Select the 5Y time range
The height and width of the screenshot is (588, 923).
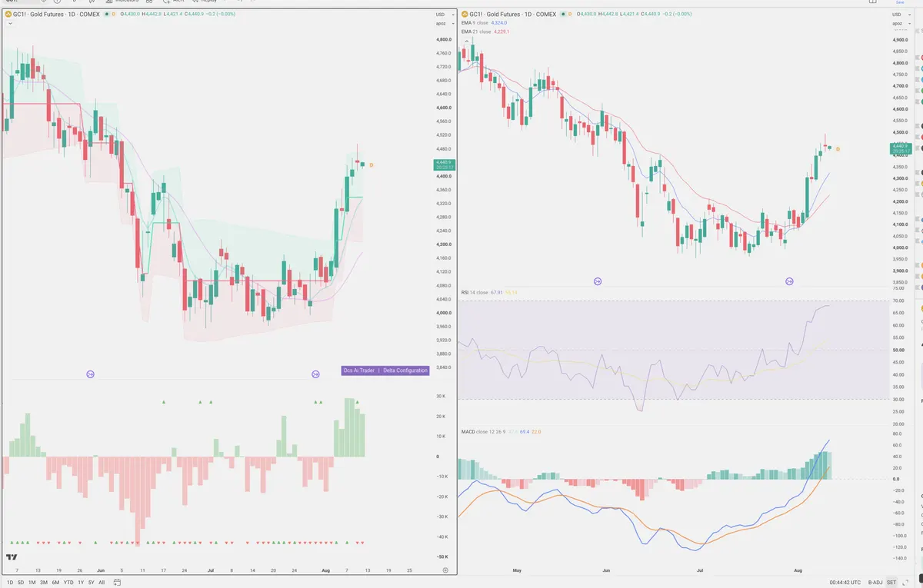[x=92, y=582]
